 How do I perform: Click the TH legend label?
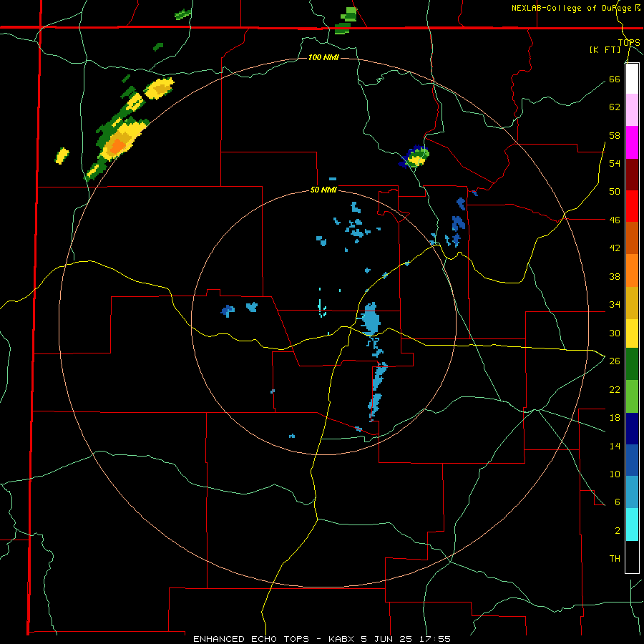[615, 558]
